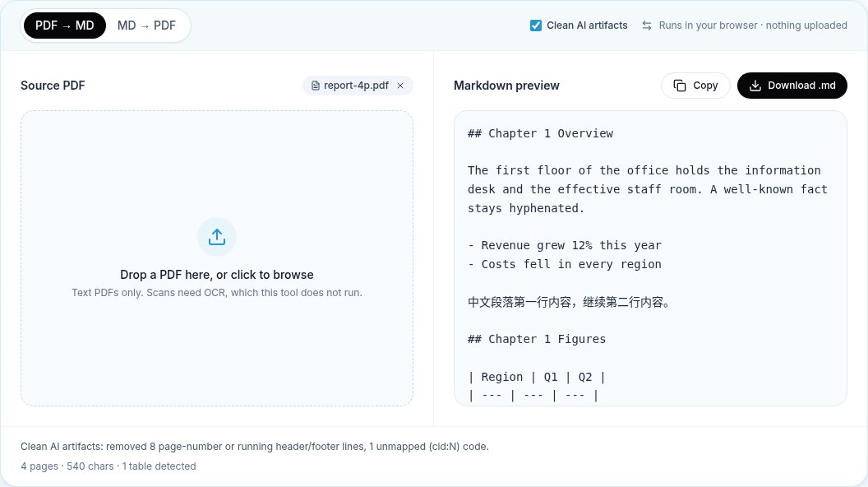The width and height of the screenshot is (868, 487).
Task: Click the swap arrows icon beside browser notice
Action: pyautogui.click(x=647, y=26)
